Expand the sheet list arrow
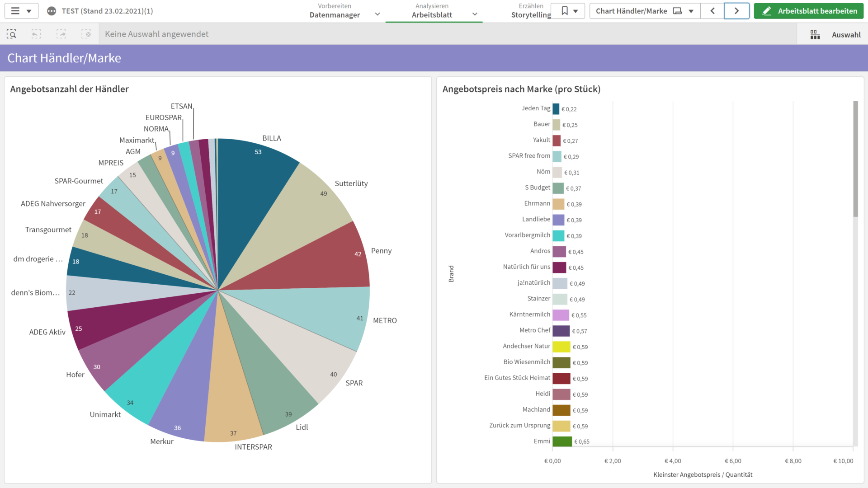 point(691,11)
